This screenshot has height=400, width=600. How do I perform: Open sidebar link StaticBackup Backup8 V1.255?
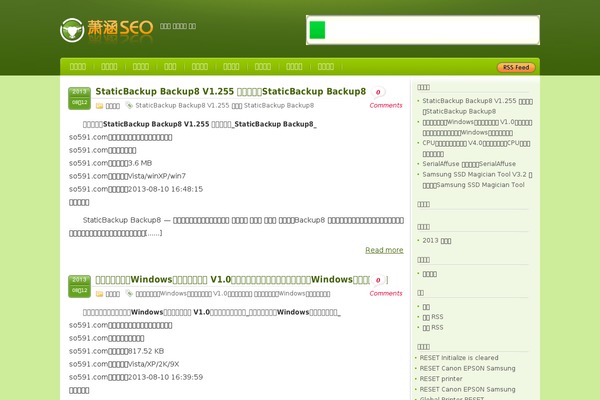click(477, 106)
